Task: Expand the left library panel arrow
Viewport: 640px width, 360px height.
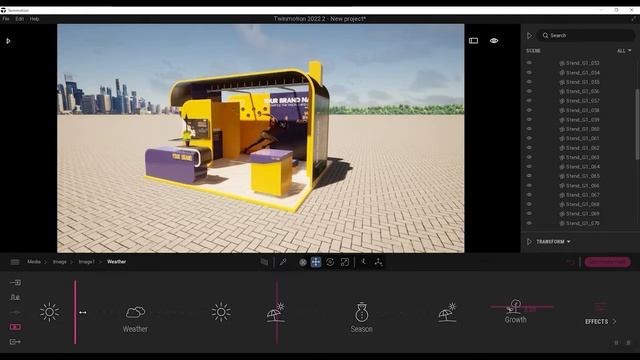Action: tap(8, 41)
